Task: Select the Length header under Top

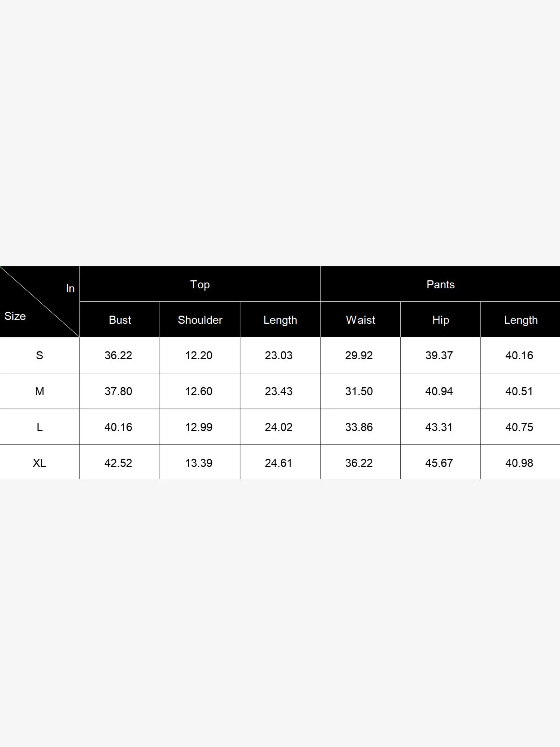Action: [280, 320]
